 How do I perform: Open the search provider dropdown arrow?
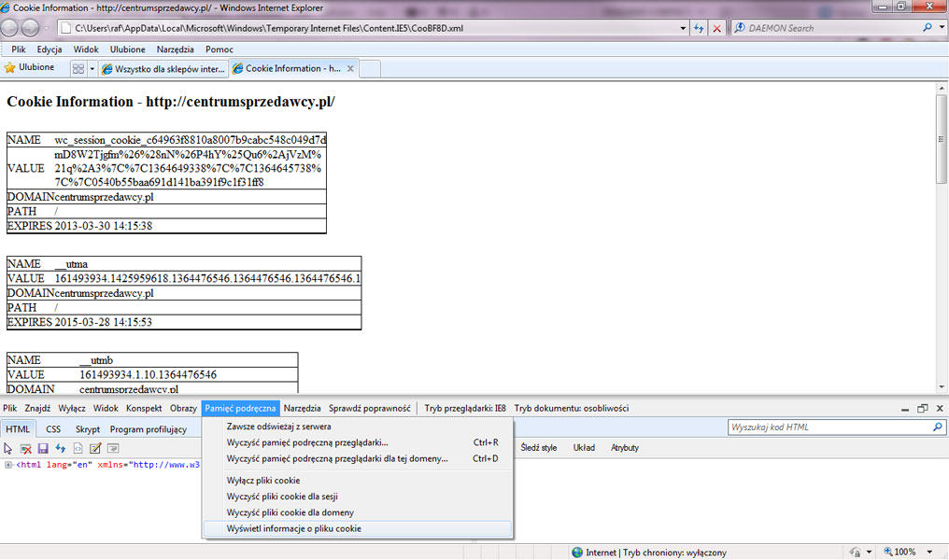pyautogui.click(x=941, y=29)
